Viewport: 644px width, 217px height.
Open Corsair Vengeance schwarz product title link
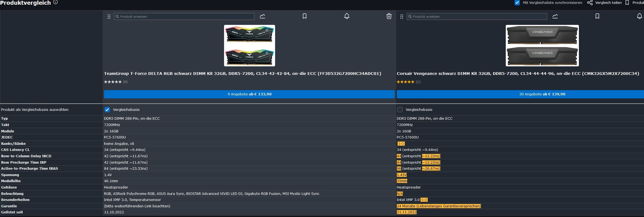[518, 74]
